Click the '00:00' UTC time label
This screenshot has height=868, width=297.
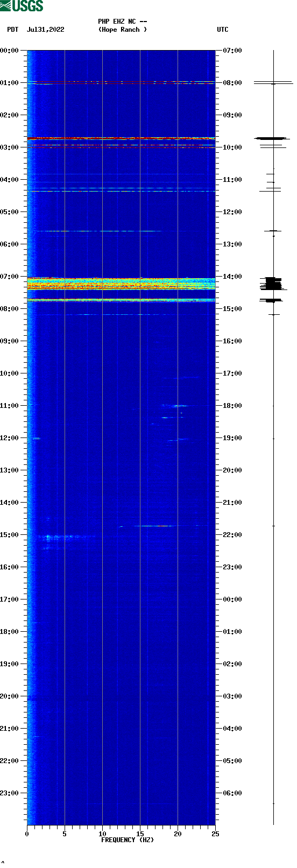click(232, 599)
